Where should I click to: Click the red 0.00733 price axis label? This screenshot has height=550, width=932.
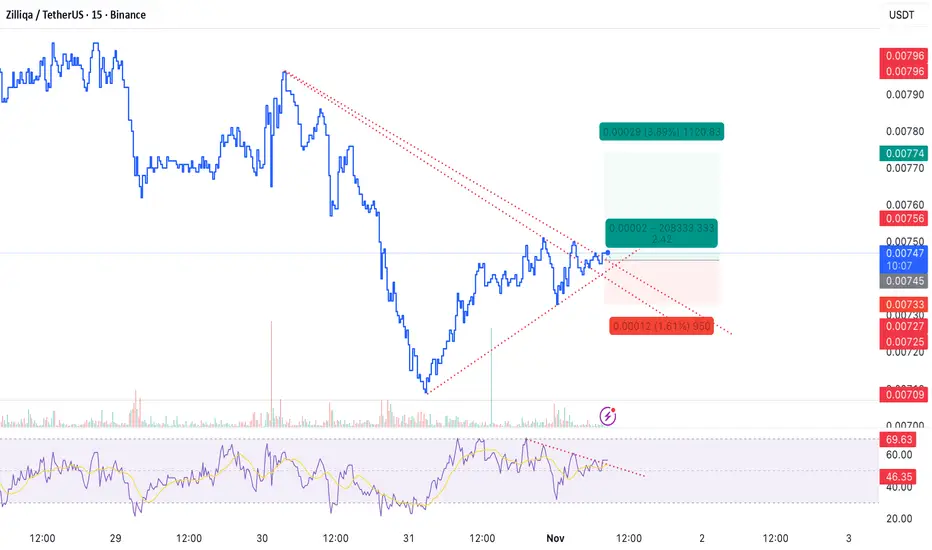click(x=903, y=304)
